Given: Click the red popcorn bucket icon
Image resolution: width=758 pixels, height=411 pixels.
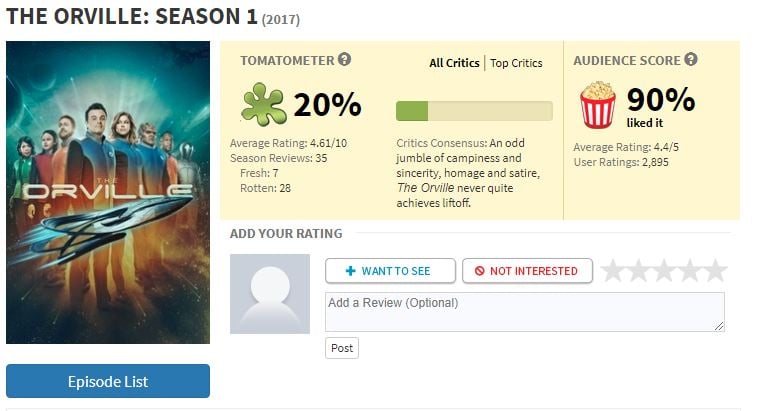Looking at the screenshot, I should 598,104.
